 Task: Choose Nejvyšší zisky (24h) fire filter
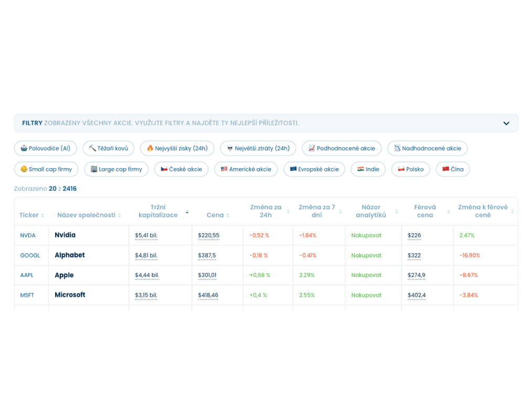(177, 149)
